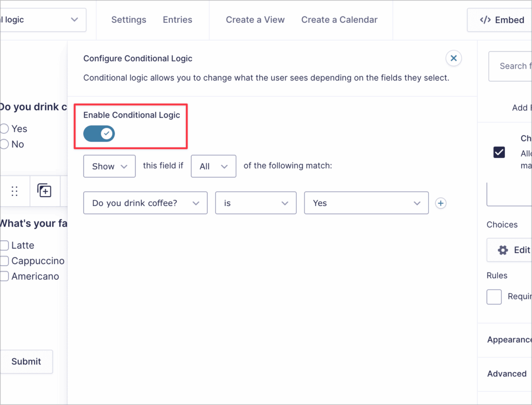Expand the 'Do you drink coffee?' field dropdown
The image size is (532, 405).
click(145, 203)
